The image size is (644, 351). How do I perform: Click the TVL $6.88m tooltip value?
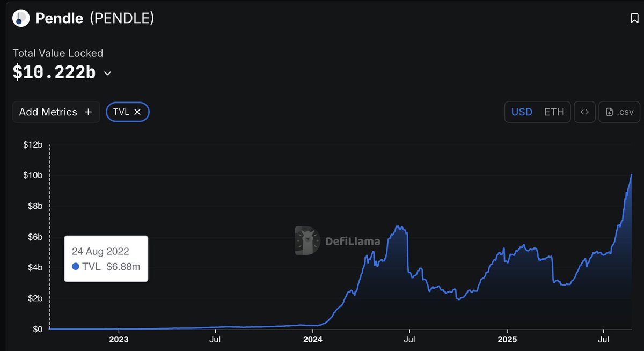click(106, 266)
